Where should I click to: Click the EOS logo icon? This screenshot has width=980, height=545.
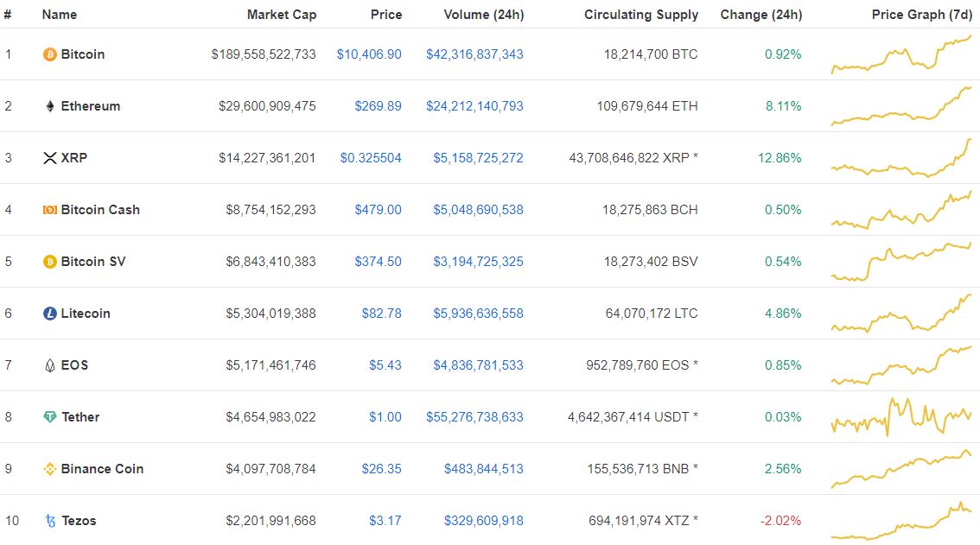[50, 365]
